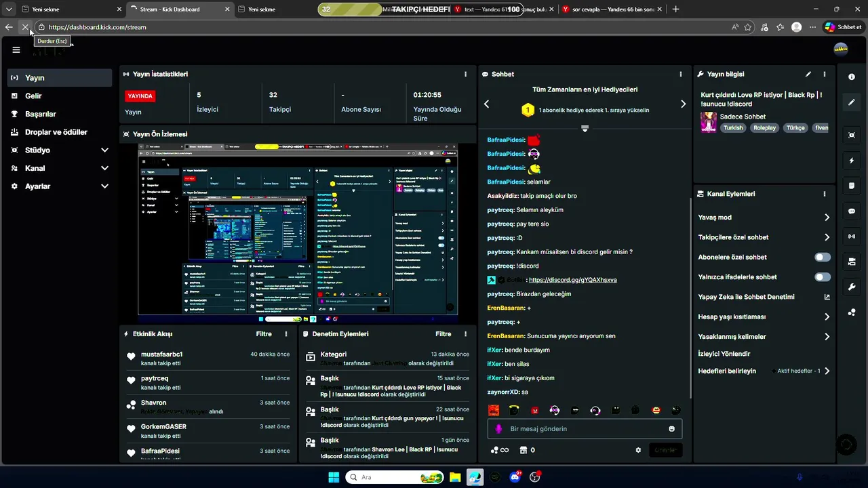Open emoji picker in chat input
The image size is (868, 488).
coord(672,429)
